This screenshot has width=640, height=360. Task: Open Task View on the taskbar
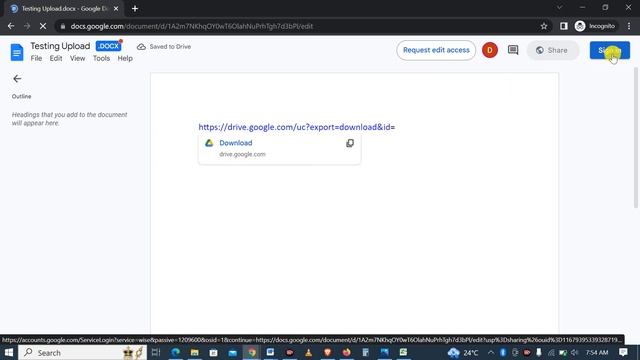[156, 352]
